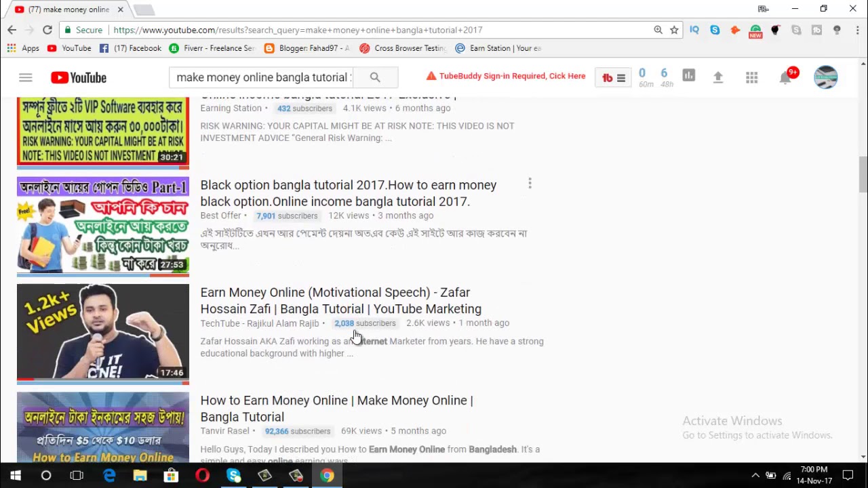Open the blue Skype extension icon
This screenshot has height=488, width=868.
click(x=715, y=30)
